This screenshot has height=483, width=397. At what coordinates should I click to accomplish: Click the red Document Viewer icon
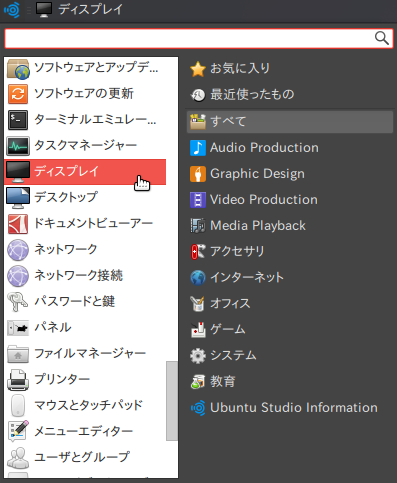pyautogui.click(x=18, y=224)
